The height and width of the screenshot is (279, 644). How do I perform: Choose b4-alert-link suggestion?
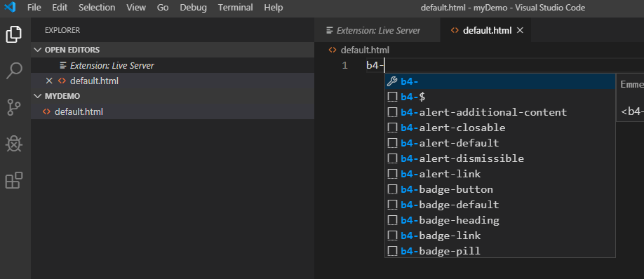coord(500,174)
